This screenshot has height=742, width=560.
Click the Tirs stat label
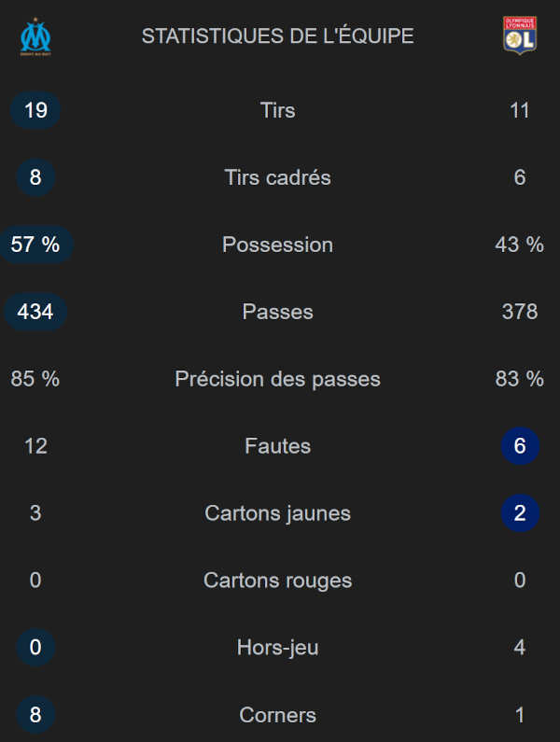click(278, 110)
